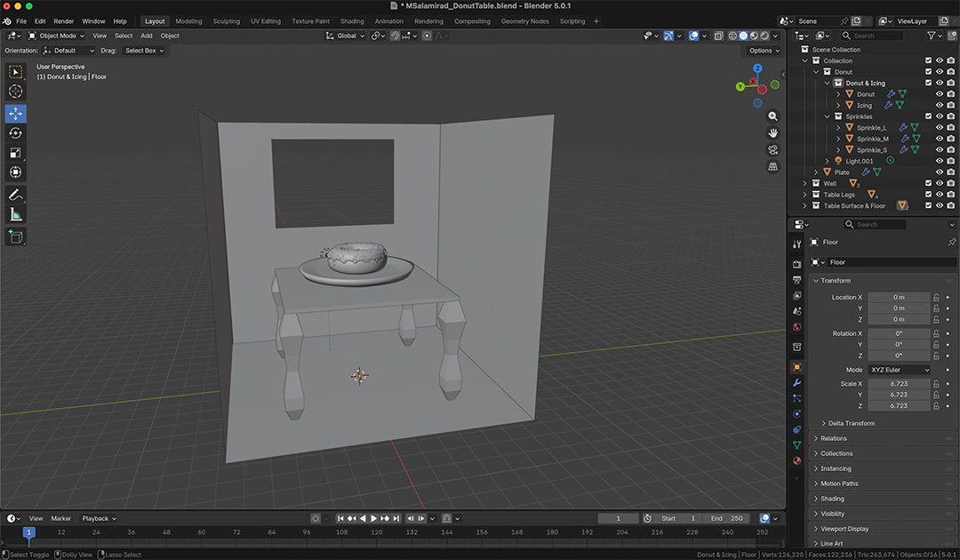The image size is (960, 560).
Task: Toggle visibility of Sprinkle_M in outliner
Action: (940, 139)
